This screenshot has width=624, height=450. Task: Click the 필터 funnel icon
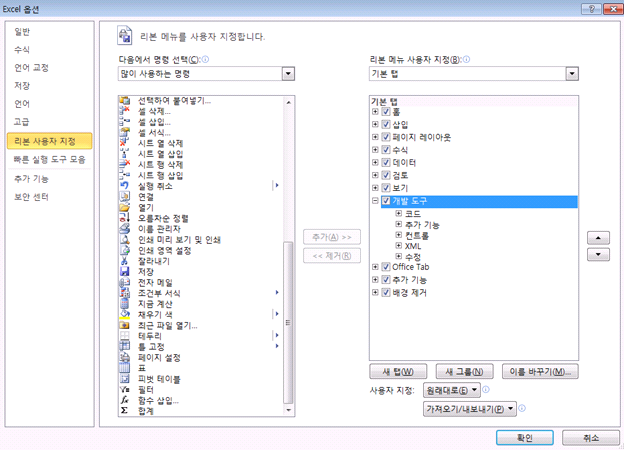click(125, 390)
